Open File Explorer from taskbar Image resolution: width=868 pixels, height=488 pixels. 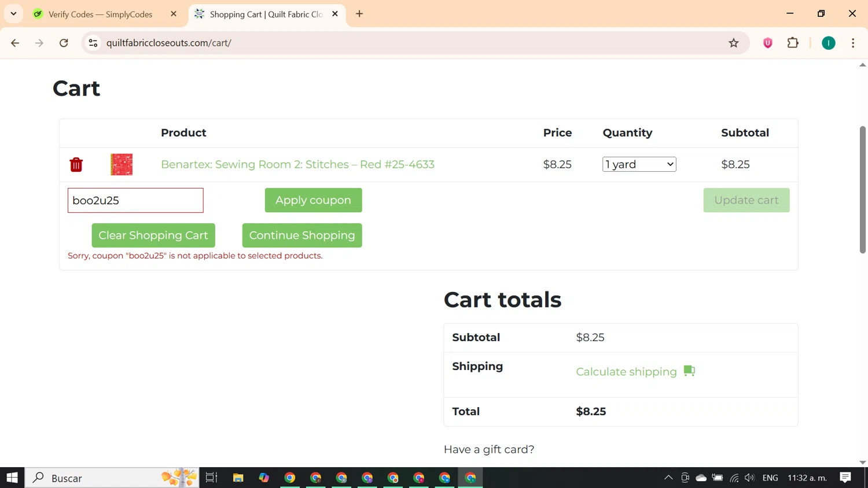tap(238, 478)
